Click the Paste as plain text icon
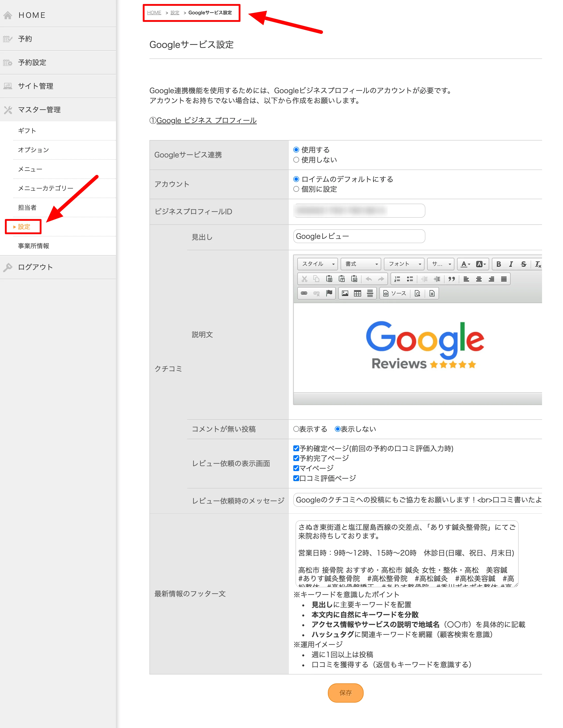The height and width of the screenshot is (728, 563). (342, 279)
